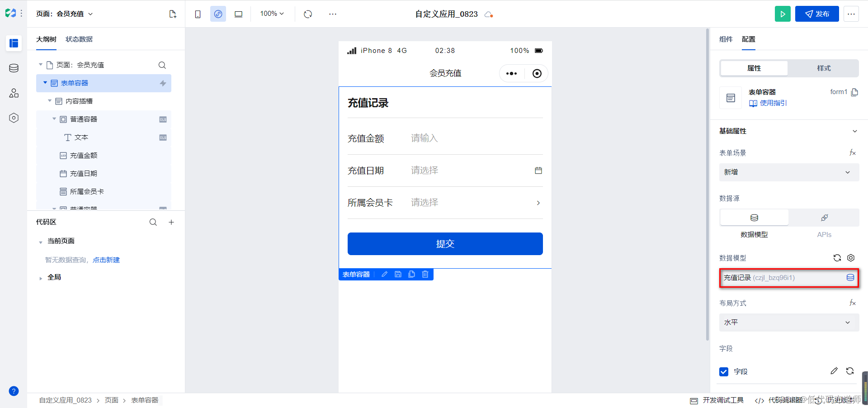This screenshot has width=868, height=408.
Task: Expand the 全局 code section
Action: click(41, 278)
